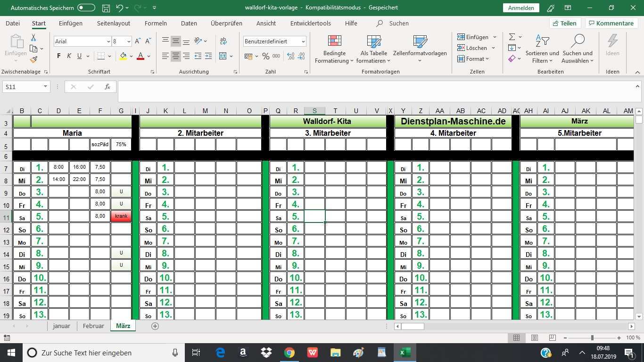The width and height of the screenshot is (644, 362).
Task: Expand the number format Benutzerdefiniert dropdown
Action: 303,41
